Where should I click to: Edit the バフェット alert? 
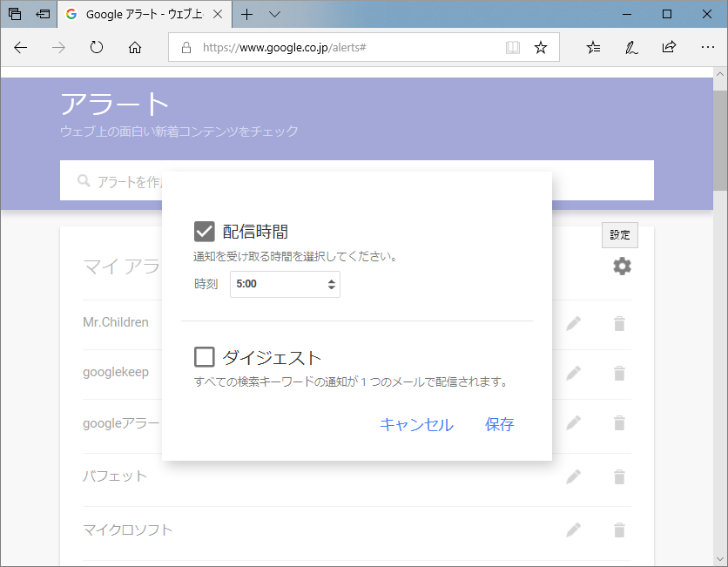[573, 476]
